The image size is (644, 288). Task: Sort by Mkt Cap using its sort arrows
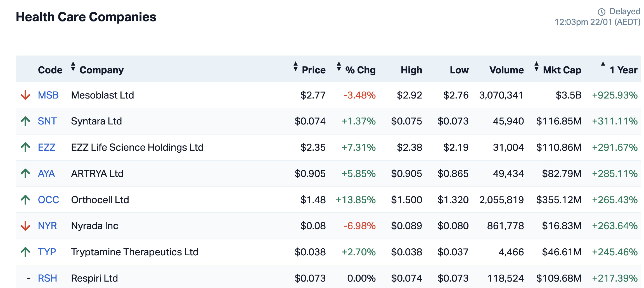pyautogui.click(x=537, y=66)
